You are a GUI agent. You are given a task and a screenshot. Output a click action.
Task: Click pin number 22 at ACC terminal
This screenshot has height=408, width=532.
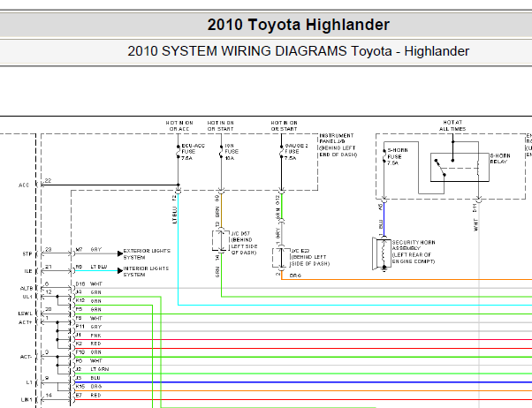48,181
